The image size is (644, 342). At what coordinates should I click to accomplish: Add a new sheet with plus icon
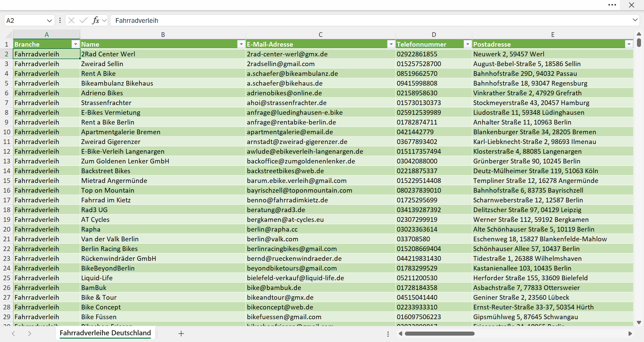point(181,333)
